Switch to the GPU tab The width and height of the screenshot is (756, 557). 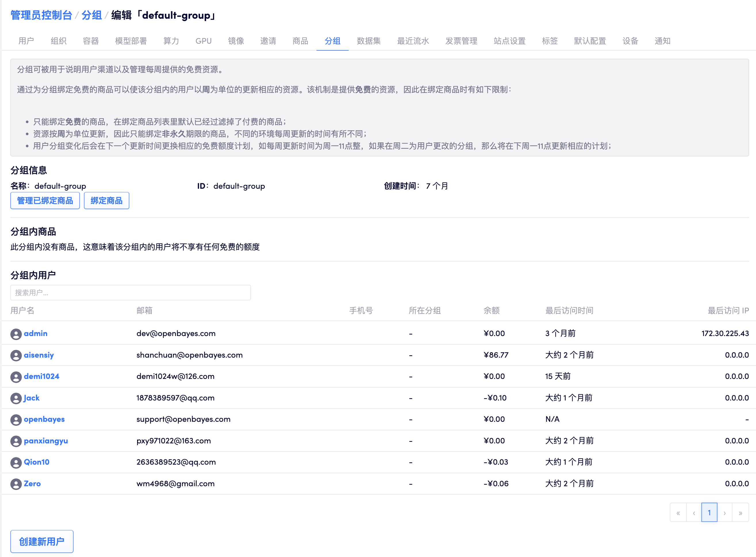pos(203,41)
